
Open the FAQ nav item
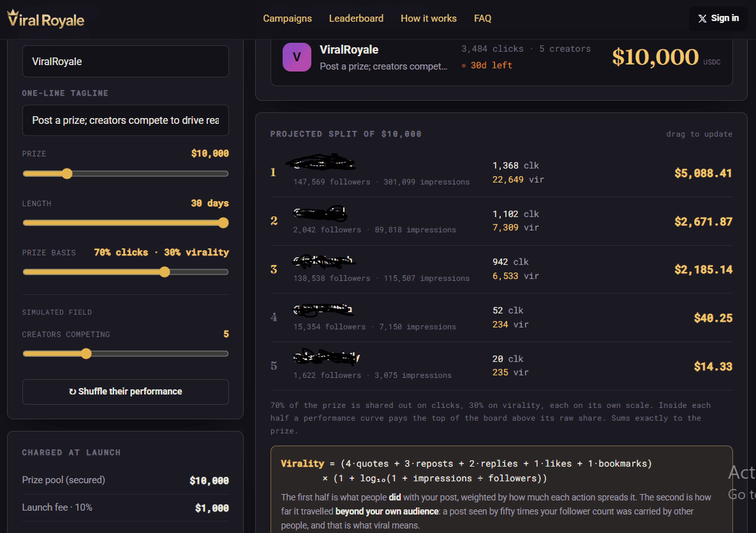pos(482,19)
